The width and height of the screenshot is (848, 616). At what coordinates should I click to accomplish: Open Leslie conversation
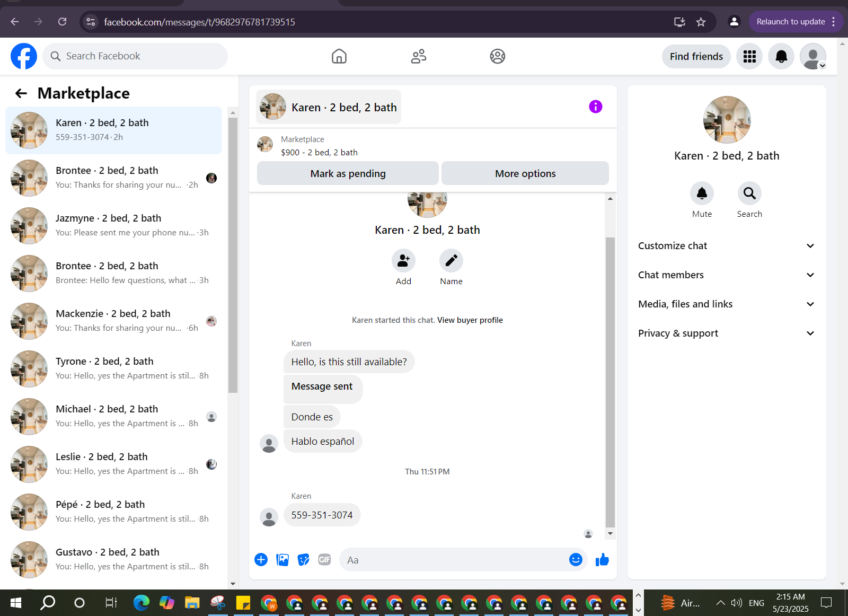113,464
